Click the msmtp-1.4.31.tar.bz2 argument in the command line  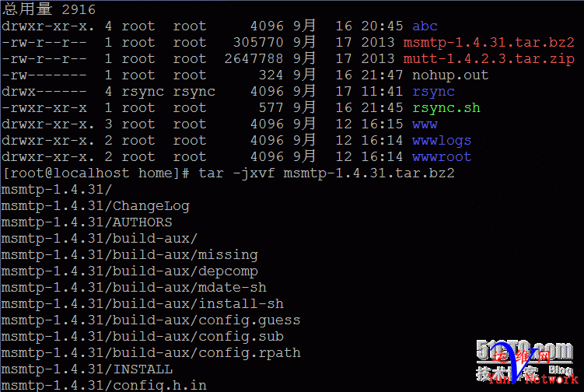click(369, 173)
